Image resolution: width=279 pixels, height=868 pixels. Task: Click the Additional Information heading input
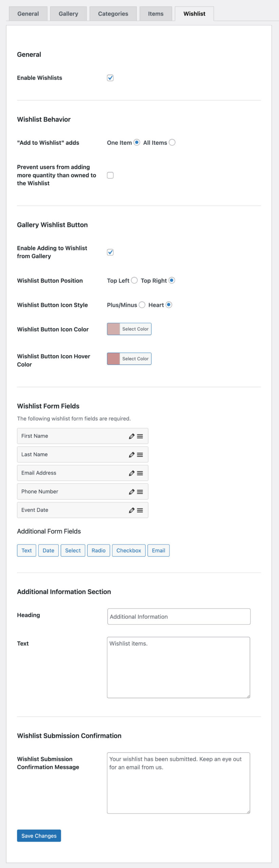(179, 616)
